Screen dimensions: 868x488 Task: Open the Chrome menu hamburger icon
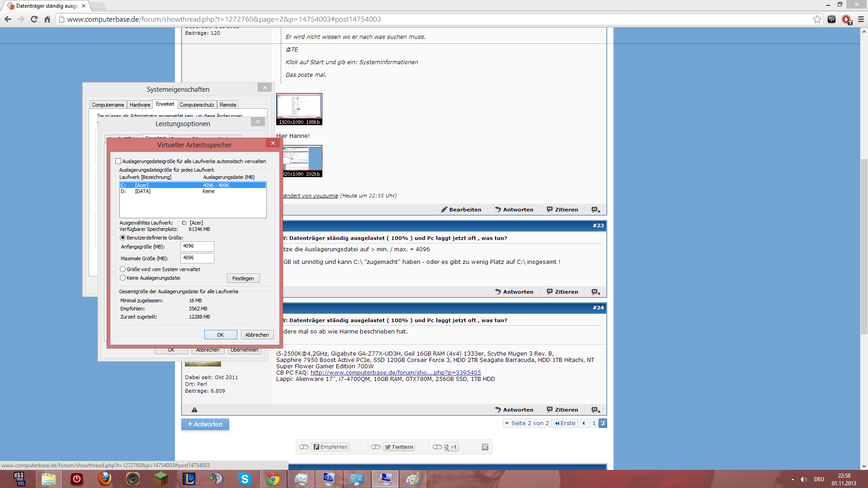pos(861,19)
